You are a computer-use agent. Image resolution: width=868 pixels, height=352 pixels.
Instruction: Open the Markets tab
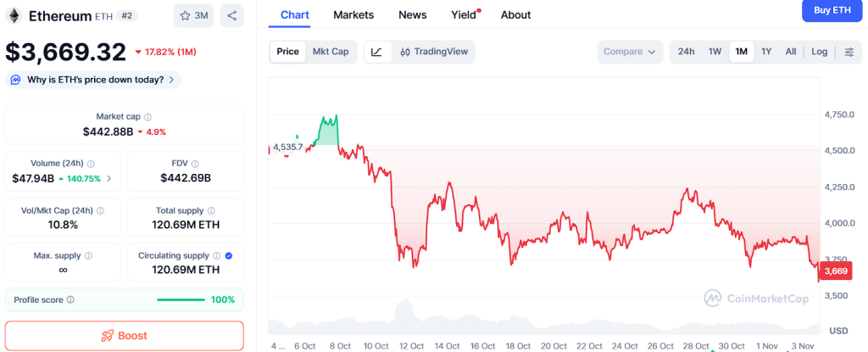click(x=353, y=14)
